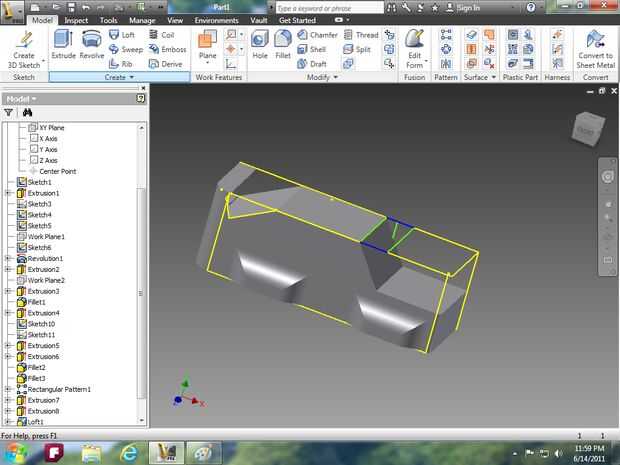Open the file explorer taskbar icon
The width and height of the screenshot is (620, 465).
click(91, 453)
